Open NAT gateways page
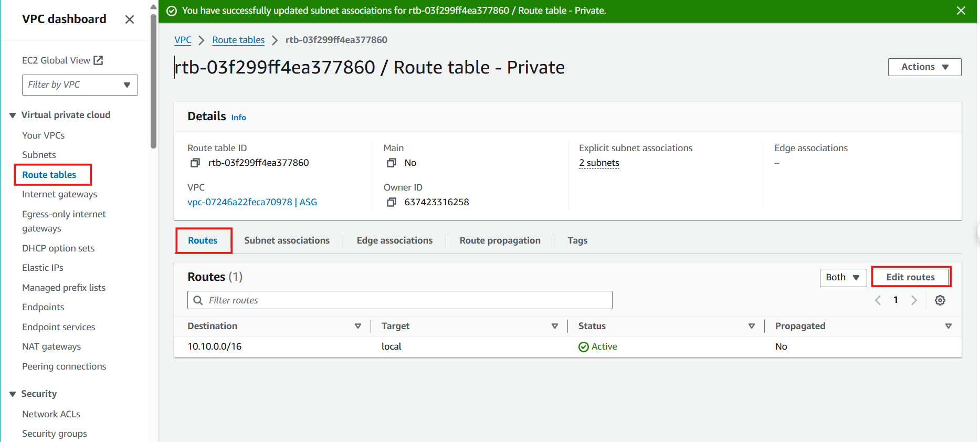Screen dimensions: 980x442 tap(51, 346)
